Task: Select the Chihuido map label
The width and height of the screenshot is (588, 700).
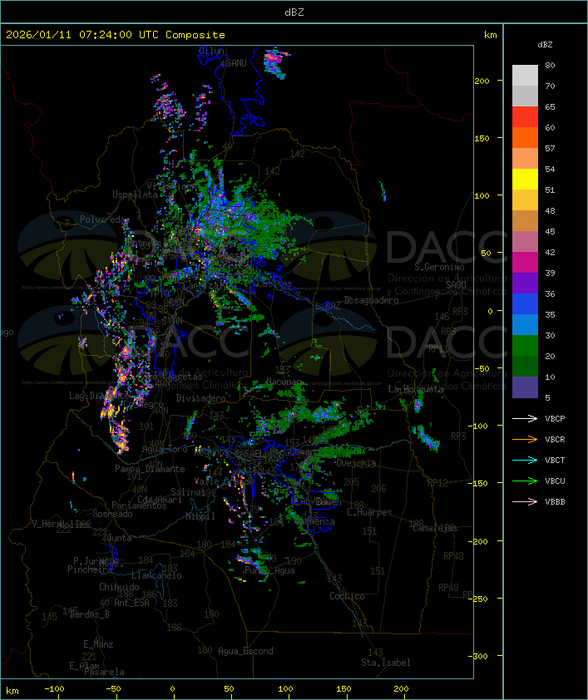Action: click(119, 587)
